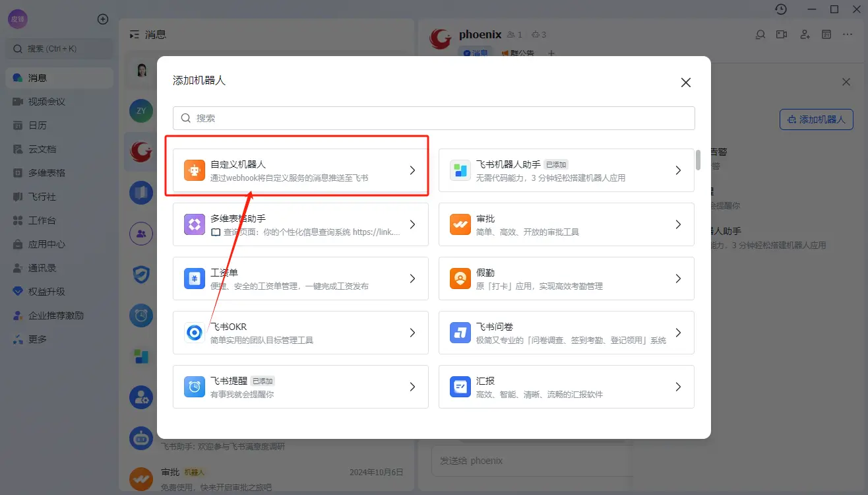This screenshot has width=868, height=495.
Task: Open 云文档 in left sidebar
Action: [59, 149]
